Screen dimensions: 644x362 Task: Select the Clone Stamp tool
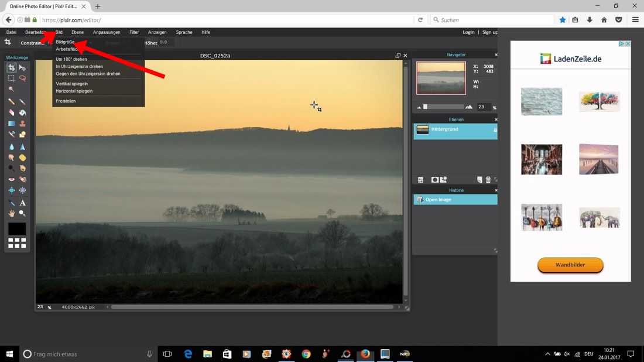click(23, 123)
